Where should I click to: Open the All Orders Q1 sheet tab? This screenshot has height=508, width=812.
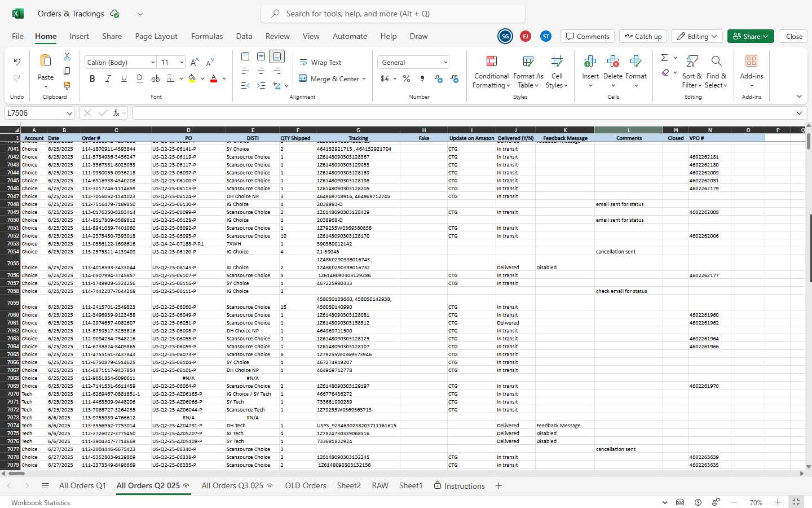[82, 485]
